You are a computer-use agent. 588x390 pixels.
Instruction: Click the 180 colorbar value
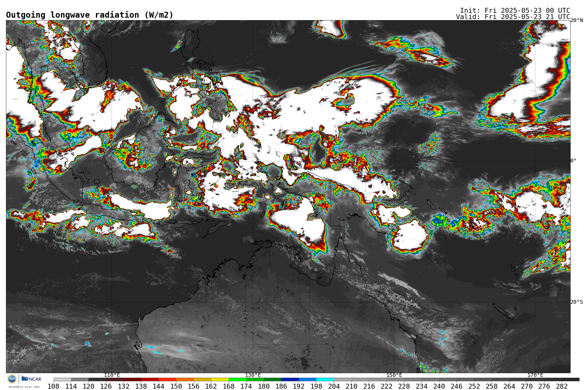(264, 386)
